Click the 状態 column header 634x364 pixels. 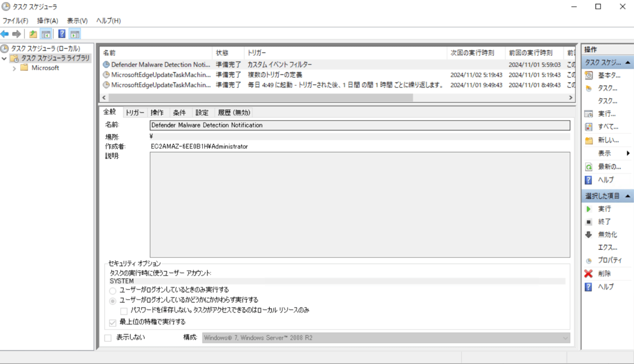228,53
